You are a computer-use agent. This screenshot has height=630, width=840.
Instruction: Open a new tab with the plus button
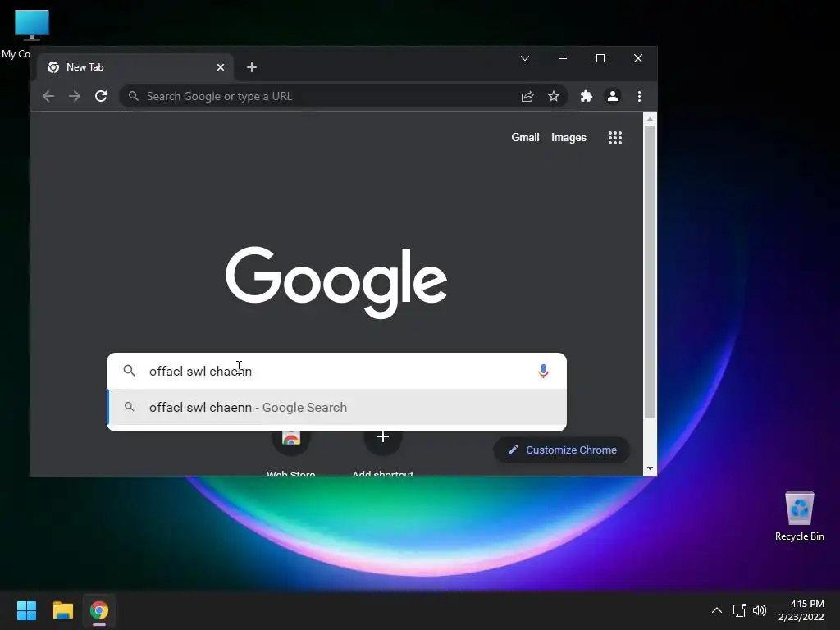[251, 67]
